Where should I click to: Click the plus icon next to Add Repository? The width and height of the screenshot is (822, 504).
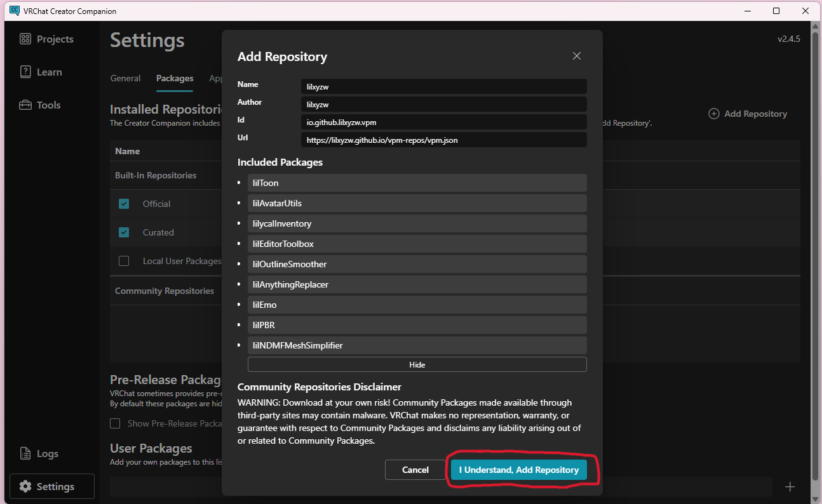pos(714,114)
